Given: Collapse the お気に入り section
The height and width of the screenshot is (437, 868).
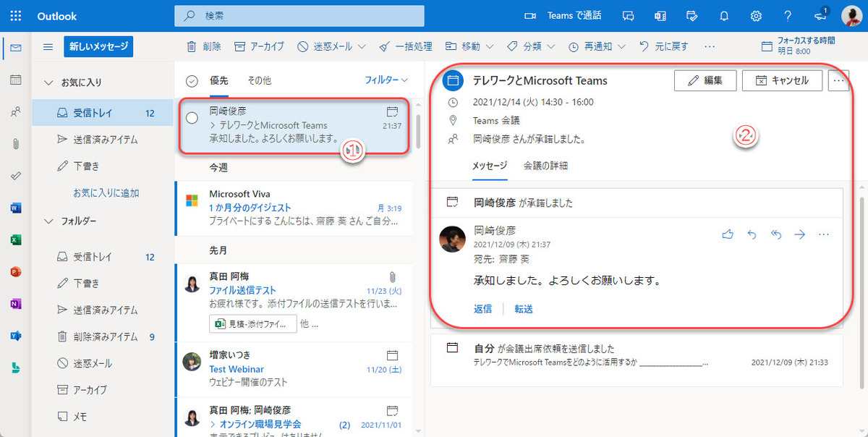Looking at the screenshot, I should (x=48, y=82).
